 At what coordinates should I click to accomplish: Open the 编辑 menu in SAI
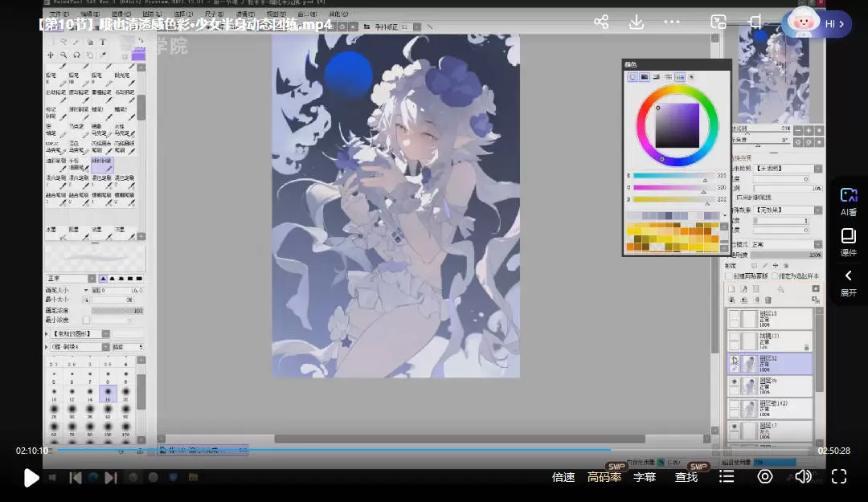pyautogui.click(x=91, y=14)
